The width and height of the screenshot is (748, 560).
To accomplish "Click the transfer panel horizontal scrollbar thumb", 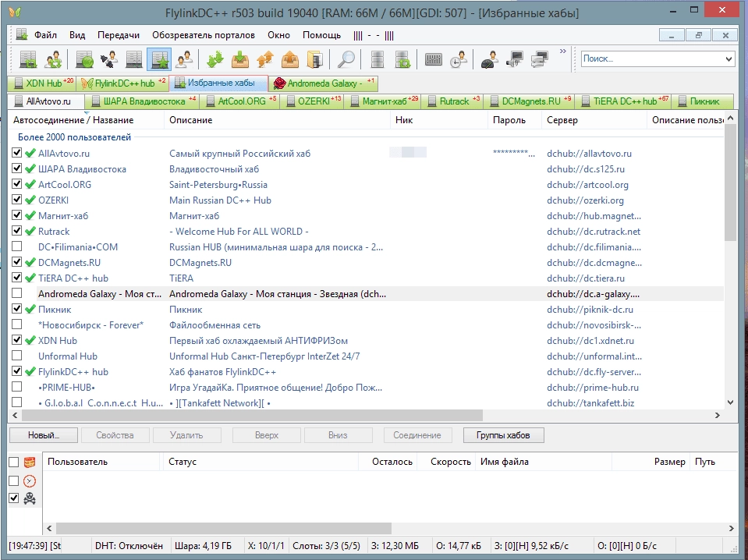I will pos(224,528).
